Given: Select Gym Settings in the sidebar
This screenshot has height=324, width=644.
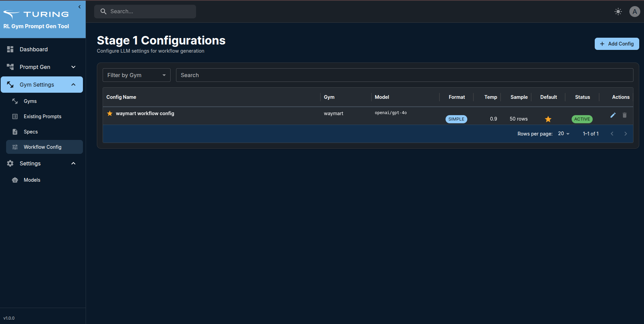Looking at the screenshot, I should 37,85.
